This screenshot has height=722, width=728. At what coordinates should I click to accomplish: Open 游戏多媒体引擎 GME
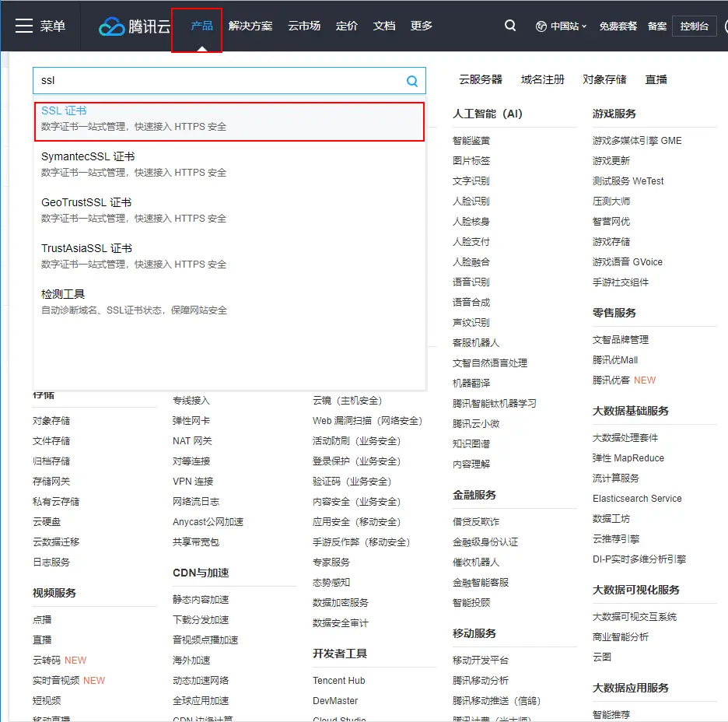point(637,141)
